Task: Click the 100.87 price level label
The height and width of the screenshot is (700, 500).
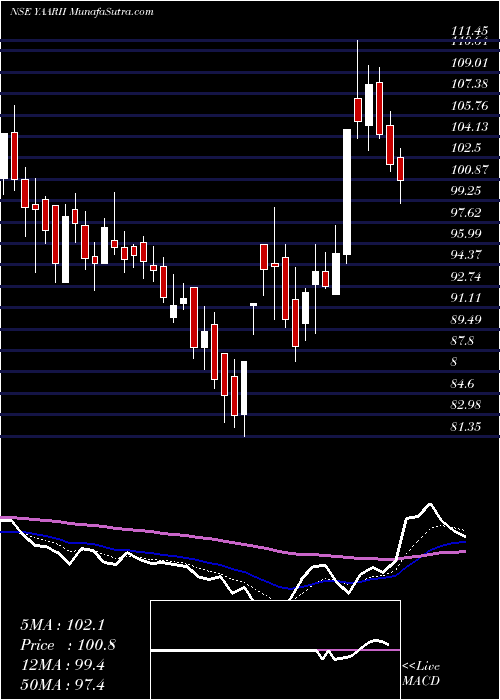Action: point(469,170)
